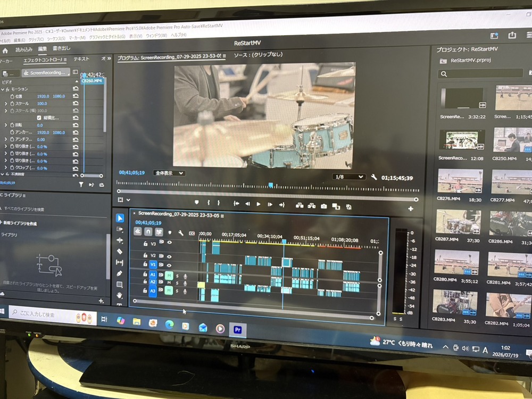Screen dimensions: 532x399
Task: Select the Selection (arrow) tool
Action: pos(120,218)
